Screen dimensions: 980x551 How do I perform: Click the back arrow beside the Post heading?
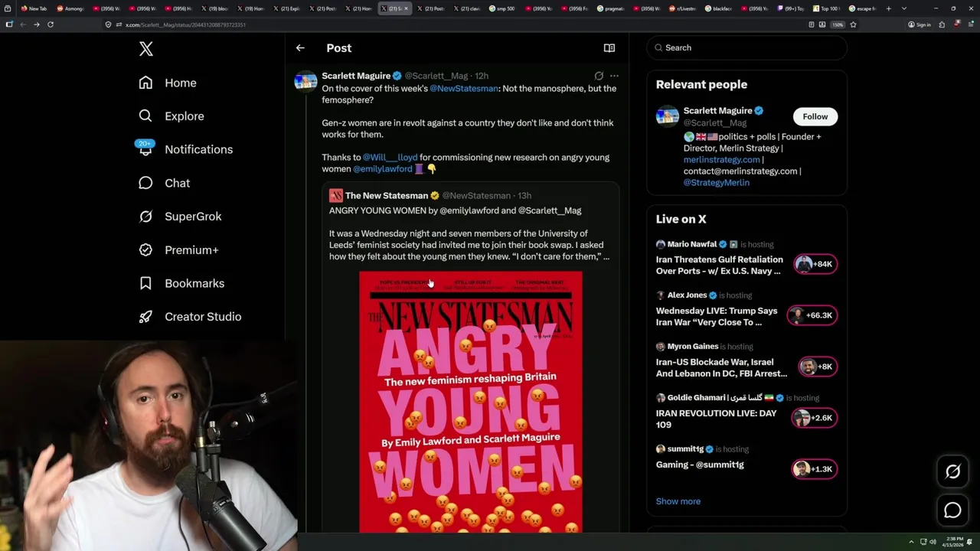(x=300, y=47)
